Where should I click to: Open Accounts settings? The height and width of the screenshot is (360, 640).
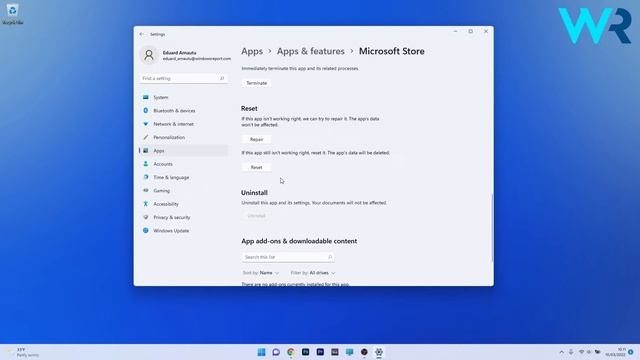(183, 164)
